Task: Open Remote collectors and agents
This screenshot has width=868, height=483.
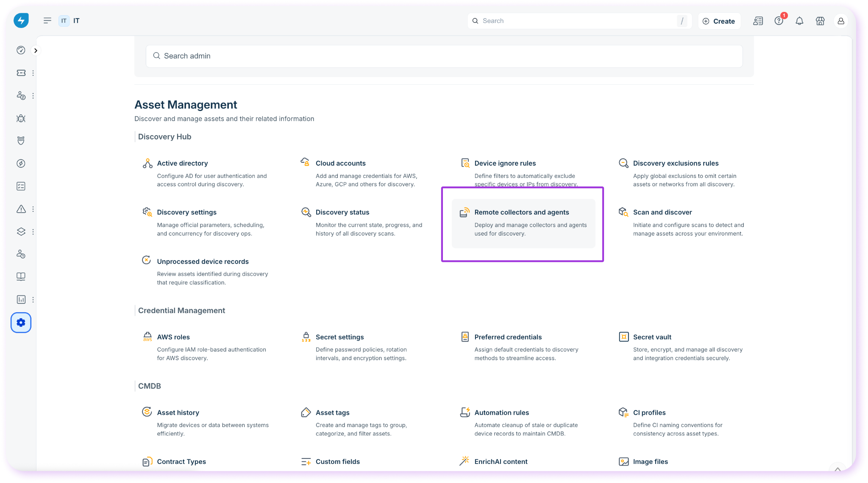Action: point(522,212)
